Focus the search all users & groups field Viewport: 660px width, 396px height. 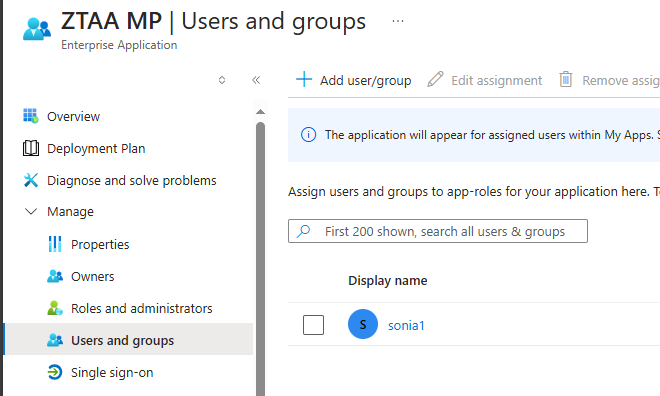coord(438,231)
